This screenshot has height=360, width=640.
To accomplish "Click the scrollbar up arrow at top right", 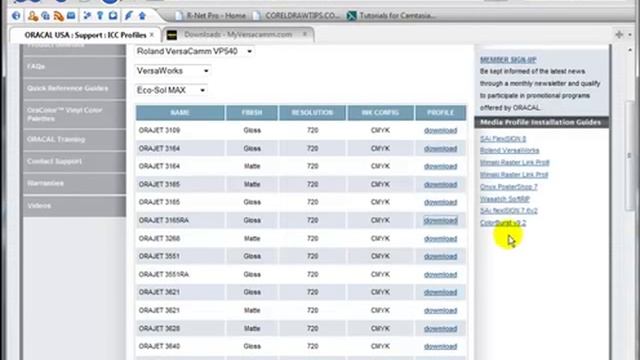I will [630, 50].
